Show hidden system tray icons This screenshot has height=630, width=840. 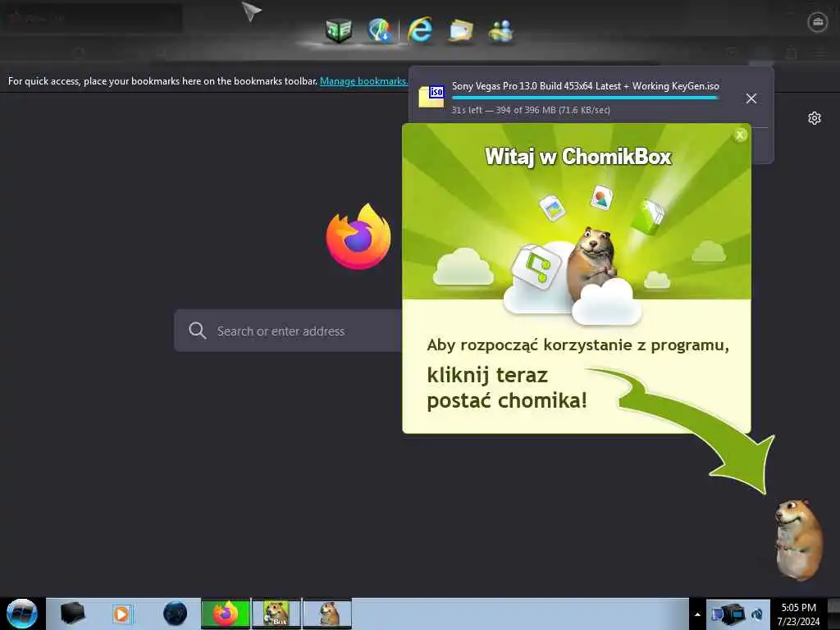tap(697, 614)
